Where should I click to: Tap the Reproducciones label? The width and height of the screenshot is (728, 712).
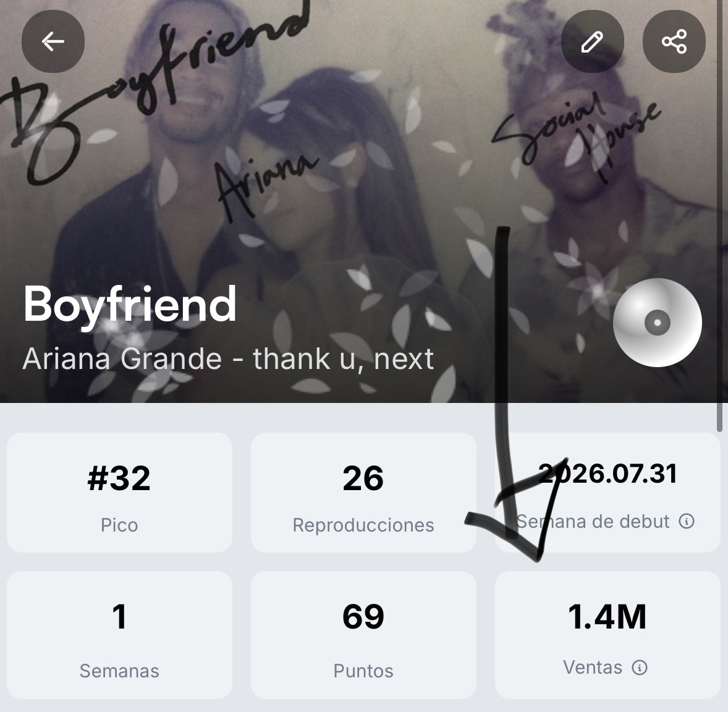(363, 525)
